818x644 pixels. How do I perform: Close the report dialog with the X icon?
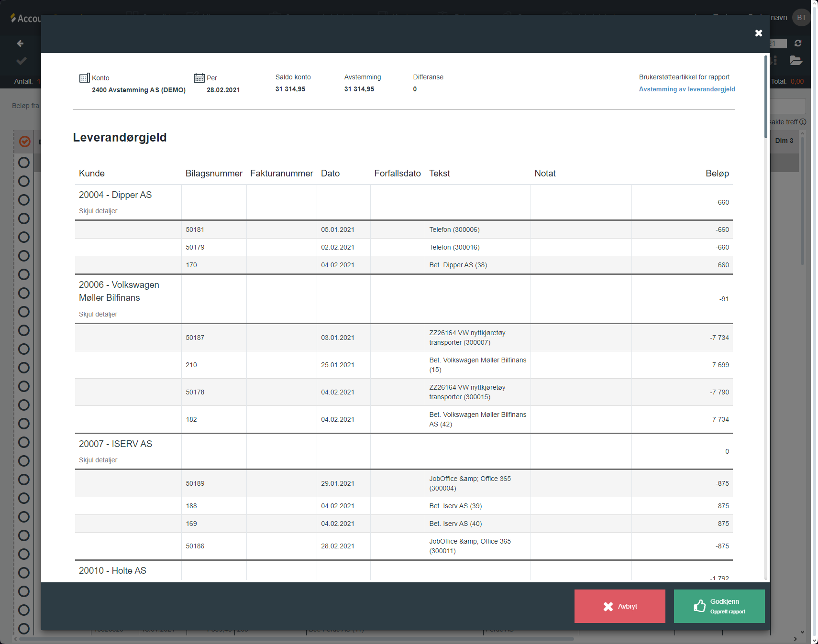tap(758, 33)
